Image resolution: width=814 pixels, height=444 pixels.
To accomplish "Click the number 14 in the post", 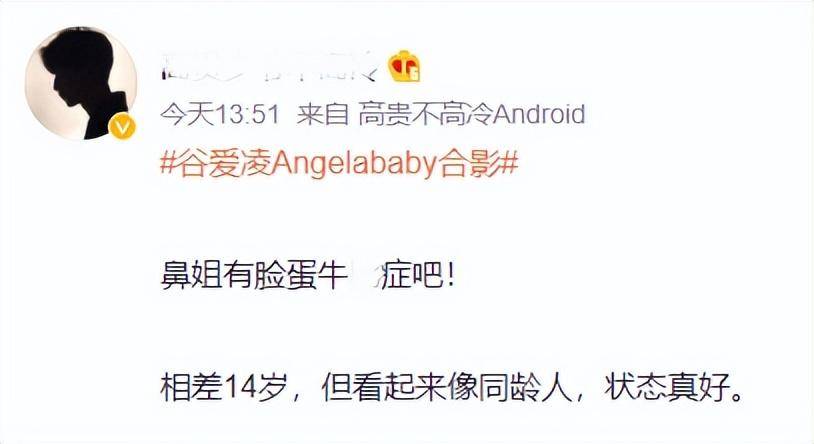I will (x=240, y=387).
